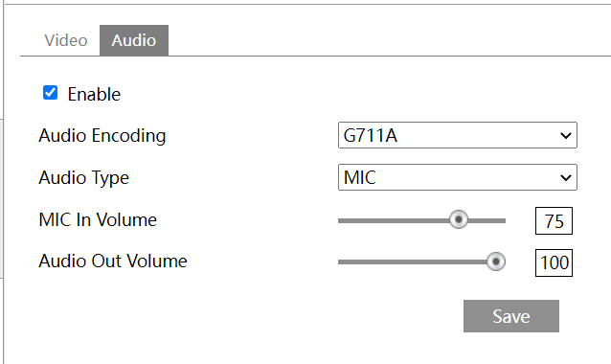The image size is (611, 364).
Task: Select the Audio tab
Action: pyautogui.click(x=134, y=40)
